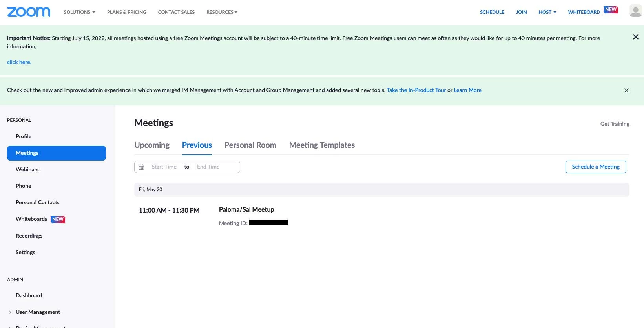Open the Get Training link

pyautogui.click(x=615, y=124)
